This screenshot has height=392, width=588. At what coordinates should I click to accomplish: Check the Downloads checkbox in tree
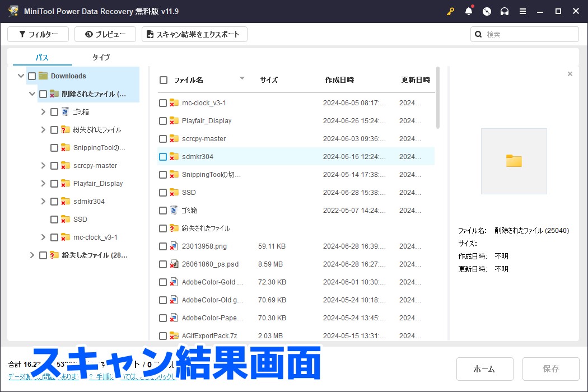32,76
